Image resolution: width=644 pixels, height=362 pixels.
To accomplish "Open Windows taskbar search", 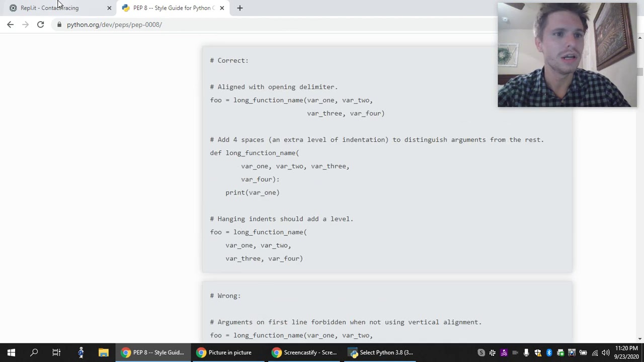I will [x=34, y=352].
